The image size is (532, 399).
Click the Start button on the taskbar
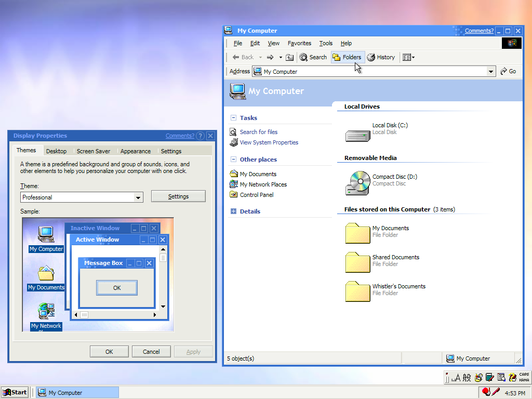(15, 392)
